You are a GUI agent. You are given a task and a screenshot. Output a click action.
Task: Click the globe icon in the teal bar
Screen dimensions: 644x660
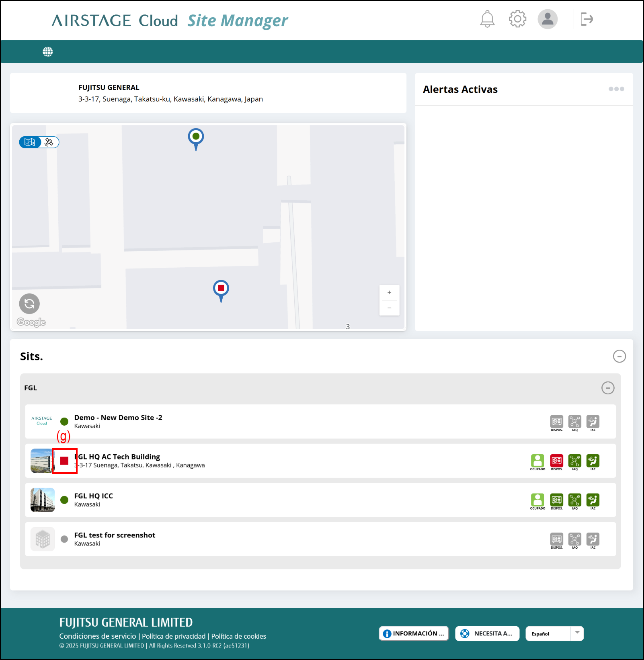click(x=48, y=51)
